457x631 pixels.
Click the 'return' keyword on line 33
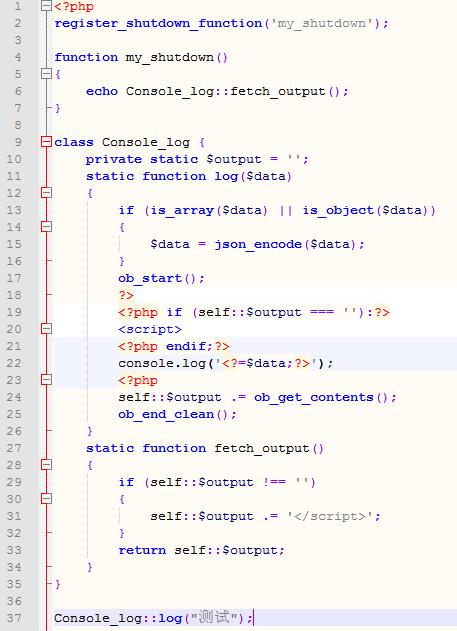[x=142, y=551]
